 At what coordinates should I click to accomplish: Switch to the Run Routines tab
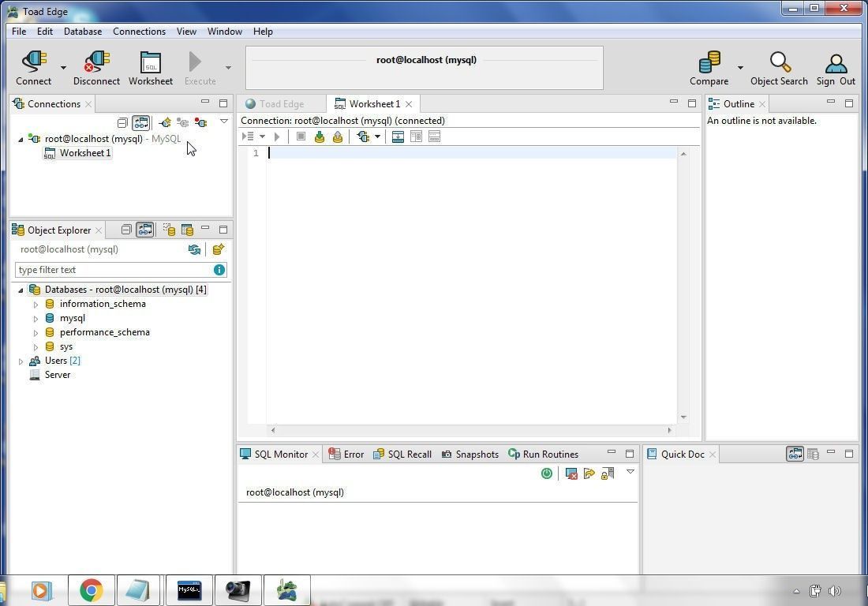coord(544,454)
